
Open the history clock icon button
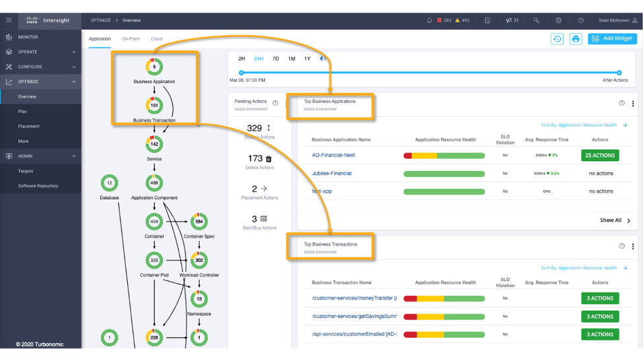click(x=558, y=39)
